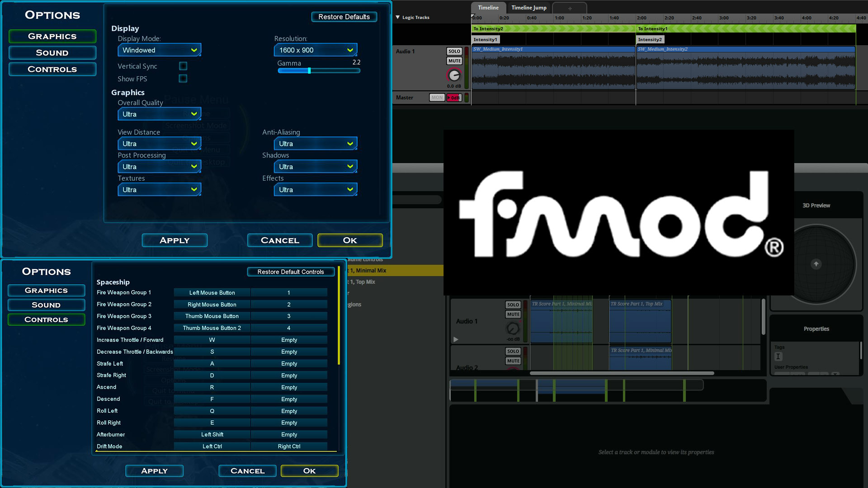Click the play triangle under lower Audio 1 track
The width and height of the screenshot is (868, 488).
pyautogui.click(x=456, y=339)
